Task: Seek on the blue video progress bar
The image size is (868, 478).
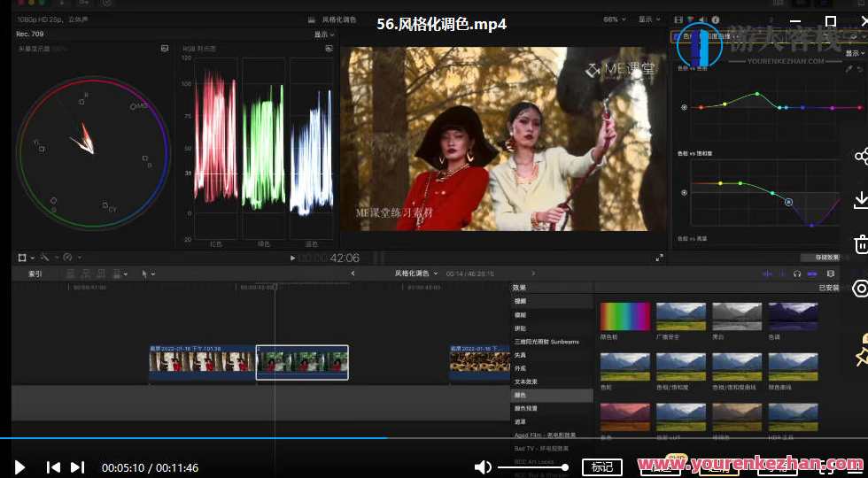Action: coord(434,437)
